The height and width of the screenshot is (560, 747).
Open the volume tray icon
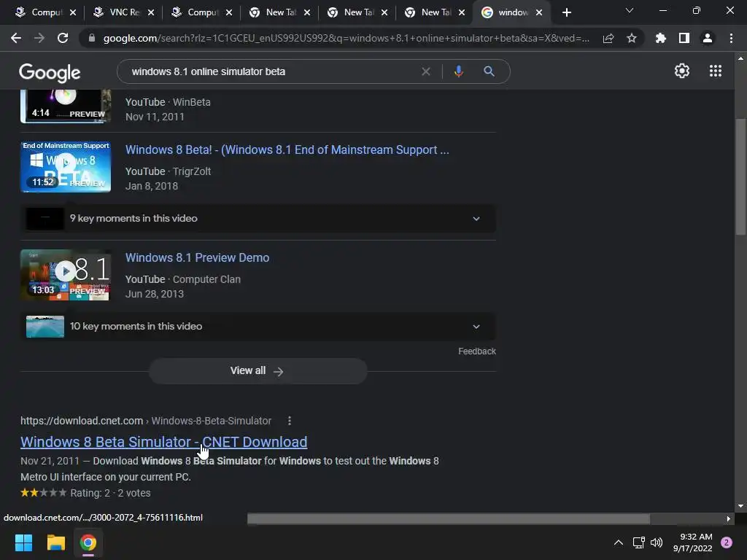657,542
